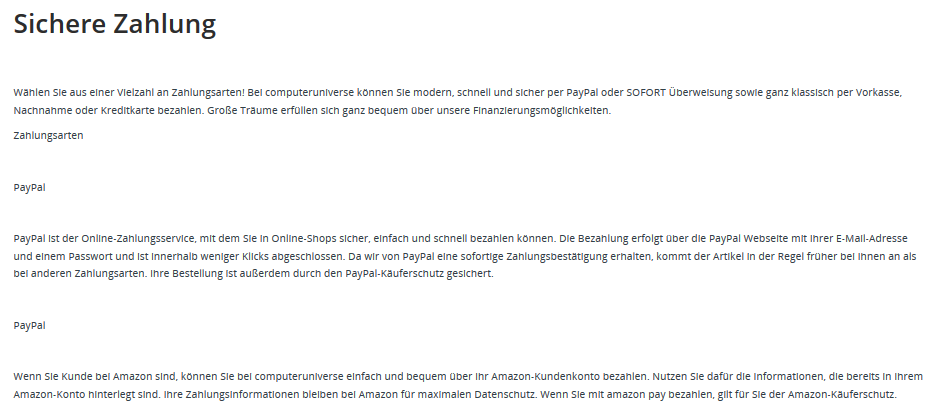Click the word "Amazon-Kundenkonto" in last paragraph
Image resolution: width=935 pixels, height=415 pixels.
pyautogui.click(x=546, y=377)
